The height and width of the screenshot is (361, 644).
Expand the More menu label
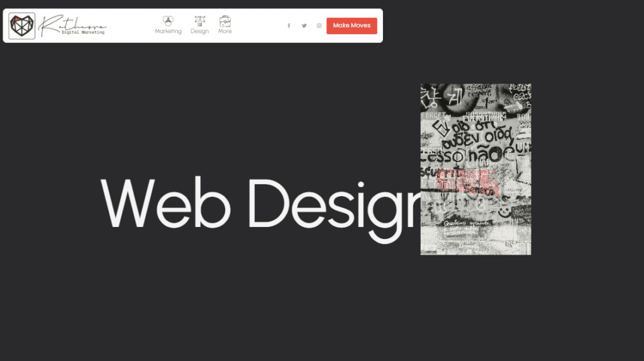click(225, 31)
